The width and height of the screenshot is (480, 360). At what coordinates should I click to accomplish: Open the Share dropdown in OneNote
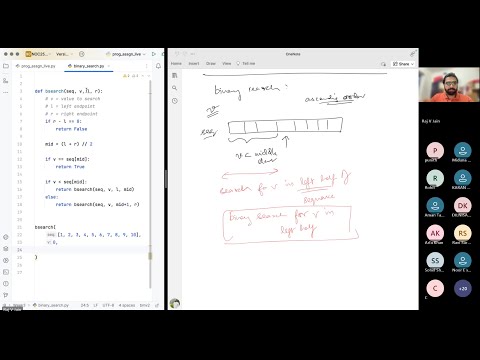coord(403,64)
